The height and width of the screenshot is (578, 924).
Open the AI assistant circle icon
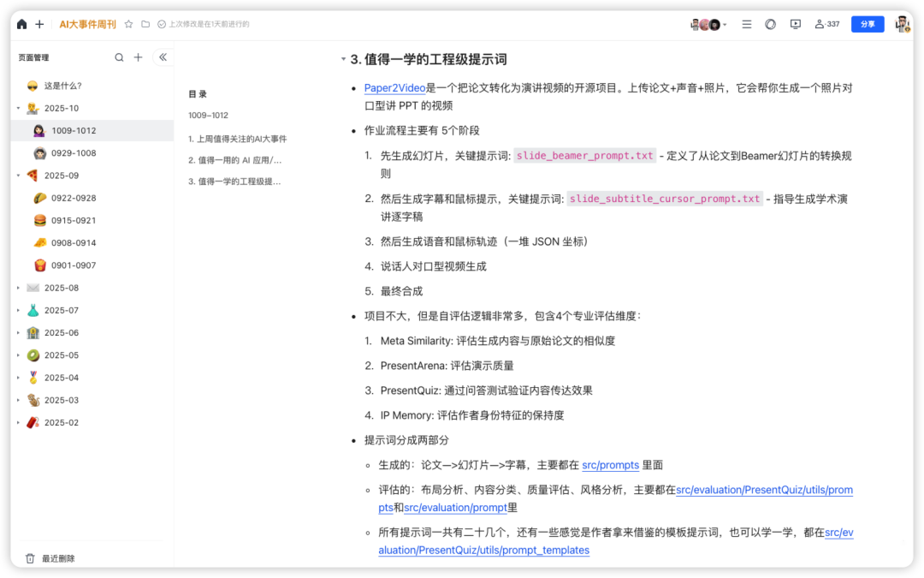770,24
